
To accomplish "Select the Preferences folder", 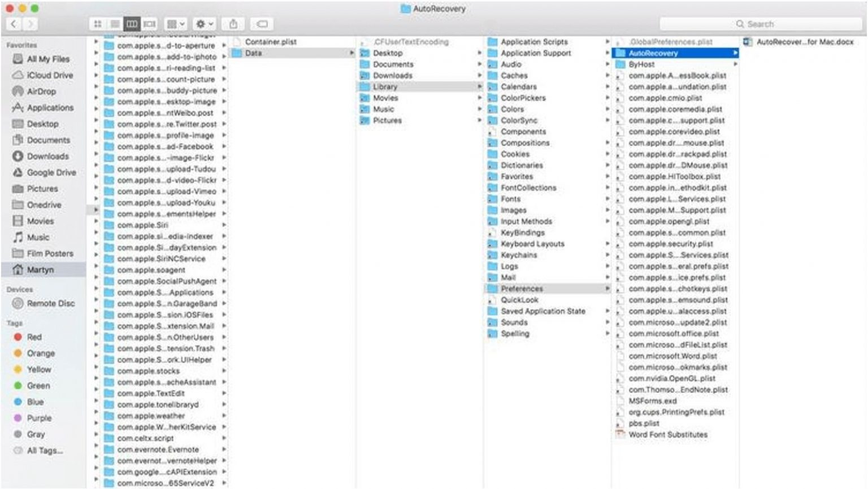I will point(522,289).
